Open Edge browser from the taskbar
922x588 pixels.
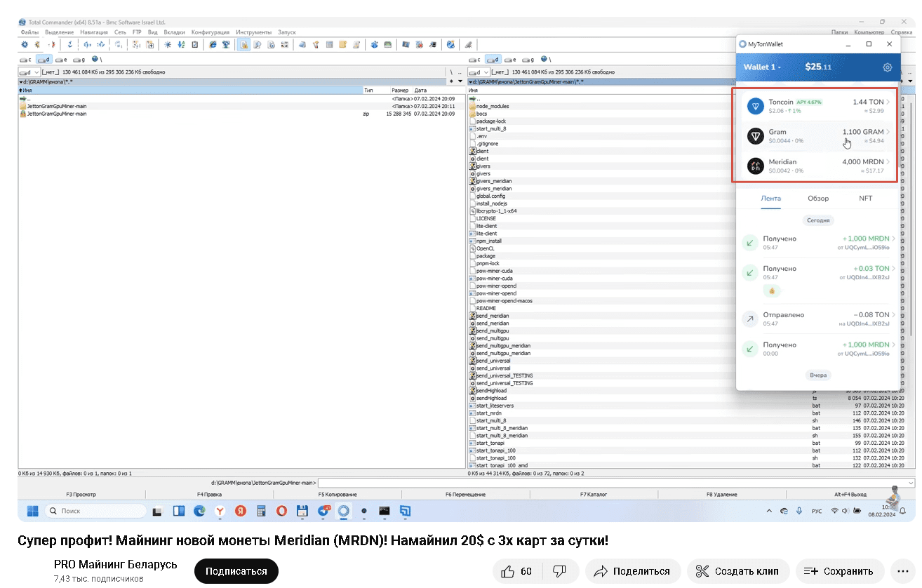[200, 511]
